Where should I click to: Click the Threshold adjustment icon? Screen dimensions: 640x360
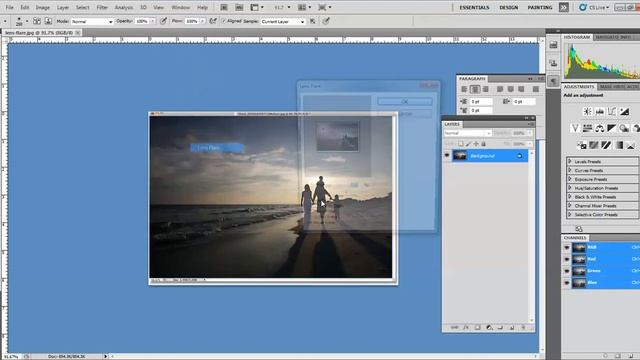606,145
